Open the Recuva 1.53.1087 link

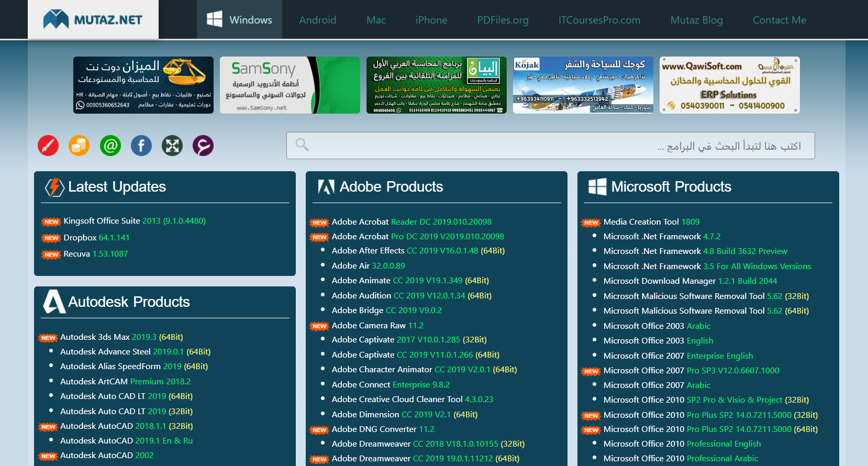(96, 254)
